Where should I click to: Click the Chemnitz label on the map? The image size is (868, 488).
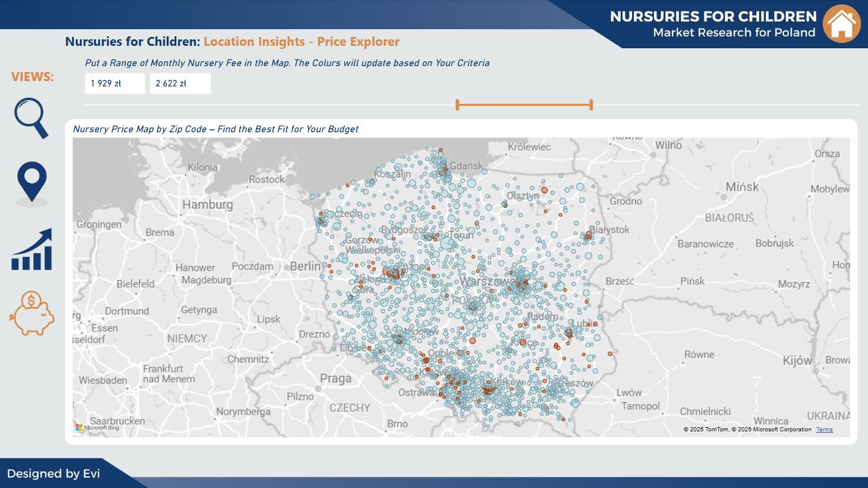point(248,359)
